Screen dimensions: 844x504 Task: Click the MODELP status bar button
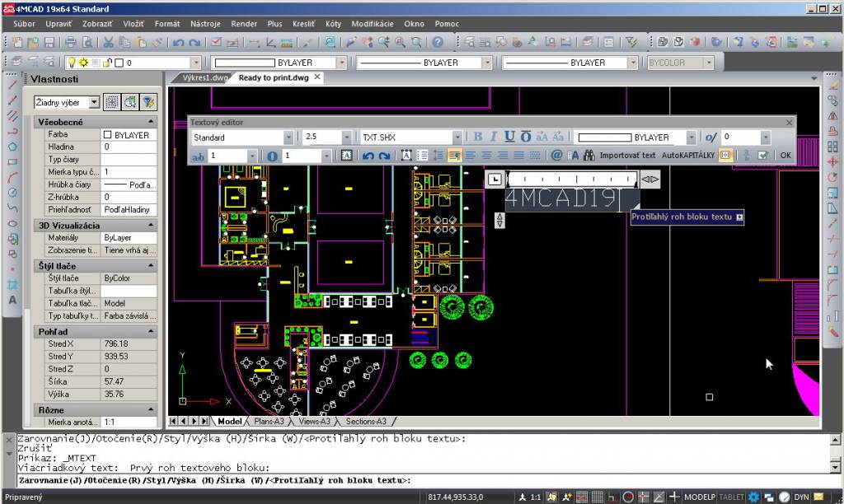click(x=700, y=497)
